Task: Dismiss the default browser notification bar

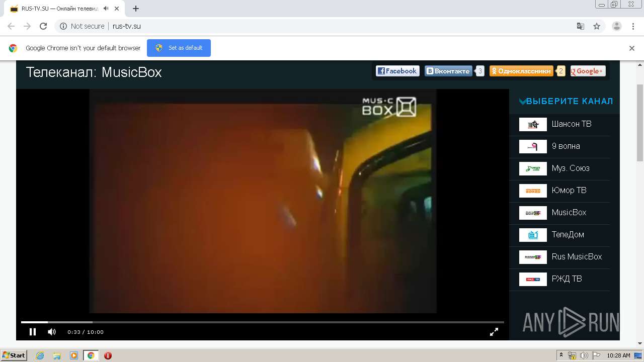Action: coord(632,48)
